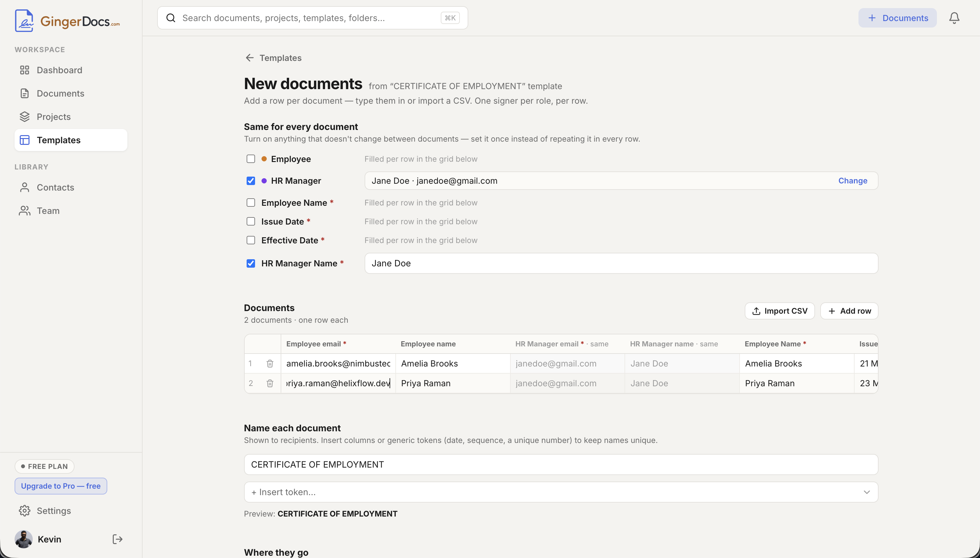Click the Templates layout icon
Screen dimensions: 980x558
pyautogui.click(x=25, y=140)
